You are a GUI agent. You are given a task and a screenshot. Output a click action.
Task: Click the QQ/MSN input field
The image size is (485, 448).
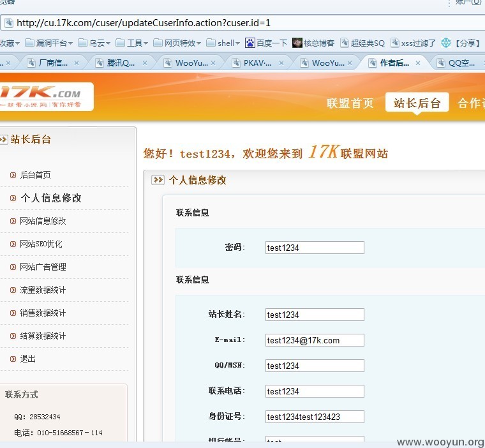[x=315, y=366]
